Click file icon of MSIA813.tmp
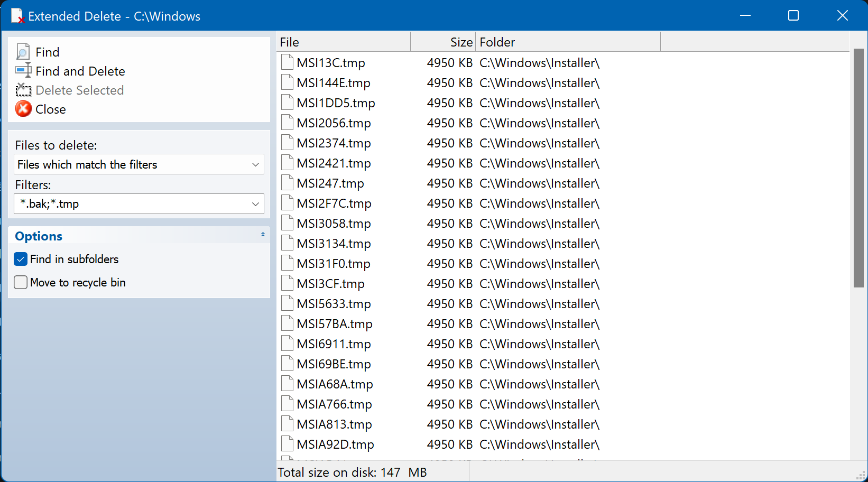This screenshot has height=482, width=868. pyautogui.click(x=287, y=424)
